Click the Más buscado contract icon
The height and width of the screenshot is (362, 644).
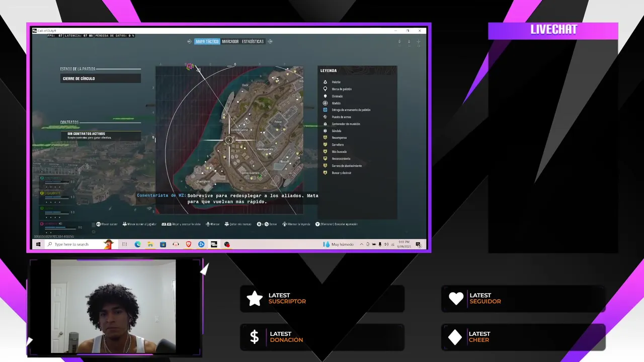point(325,151)
